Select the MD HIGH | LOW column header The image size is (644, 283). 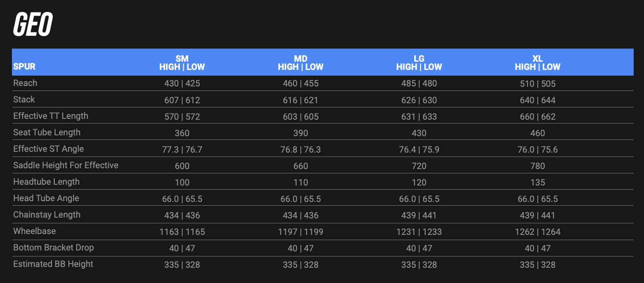point(301,63)
